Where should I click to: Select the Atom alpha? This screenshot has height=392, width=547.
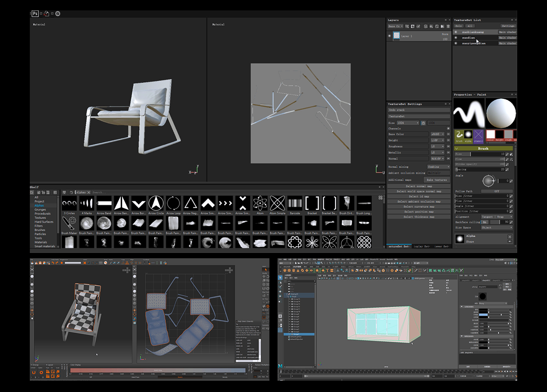tap(260, 204)
